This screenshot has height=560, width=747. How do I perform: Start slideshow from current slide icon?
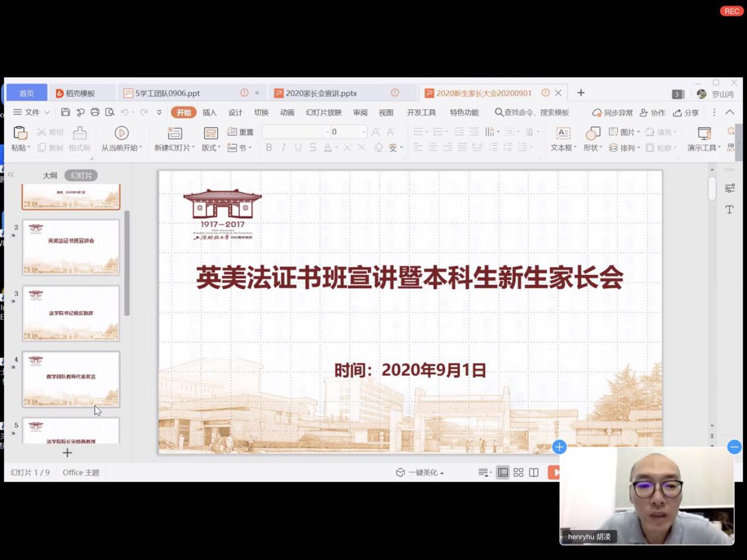pyautogui.click(x=121, y=133)
